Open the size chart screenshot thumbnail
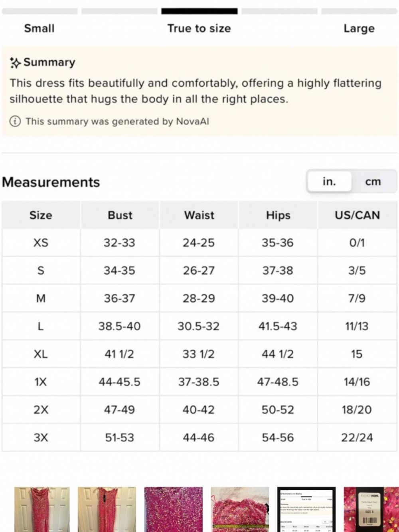This screenshot has width=399, height=532. pos(306,509)
